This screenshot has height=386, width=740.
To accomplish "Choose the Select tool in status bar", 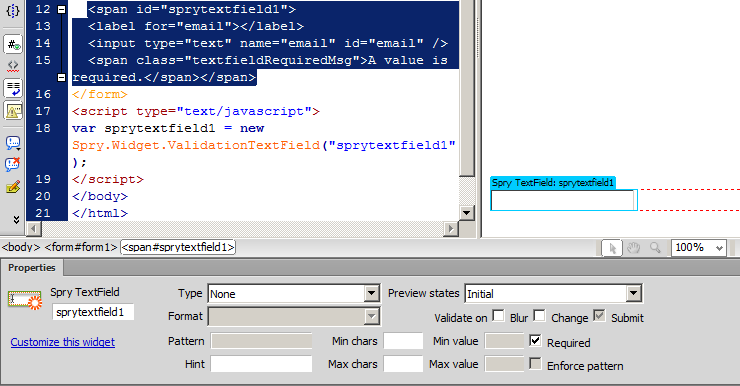I will 612,248.
